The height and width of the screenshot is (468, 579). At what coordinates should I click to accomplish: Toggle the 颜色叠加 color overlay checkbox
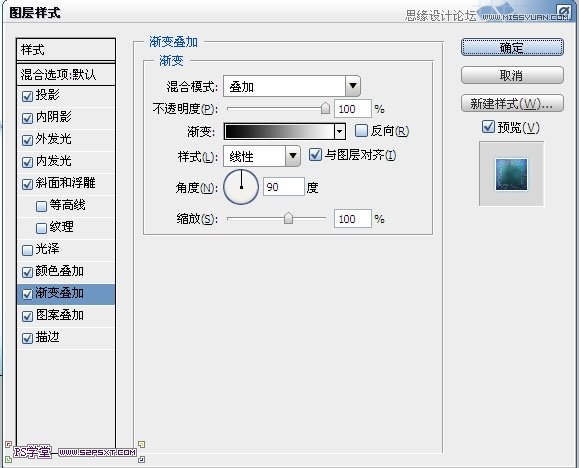pyautogui.click(x=27, y=272)
